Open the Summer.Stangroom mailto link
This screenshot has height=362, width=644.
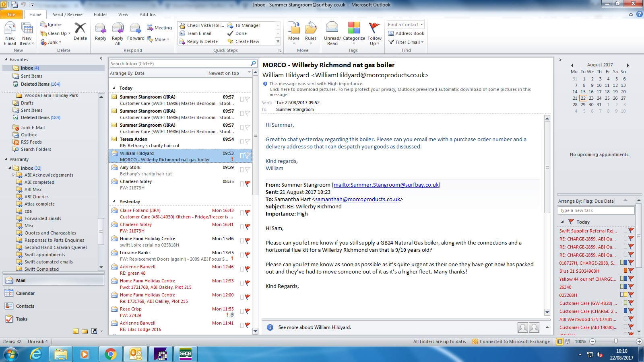[x=386, y=185]
